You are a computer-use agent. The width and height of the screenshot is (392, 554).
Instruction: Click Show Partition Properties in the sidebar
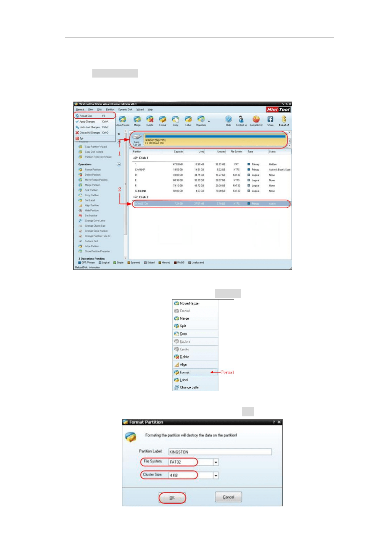pos(94,251)
